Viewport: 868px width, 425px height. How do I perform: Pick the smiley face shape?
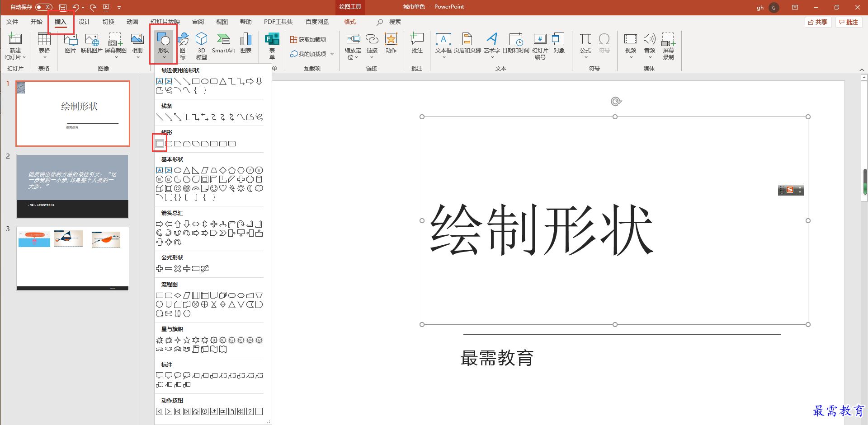click(214, 188)
